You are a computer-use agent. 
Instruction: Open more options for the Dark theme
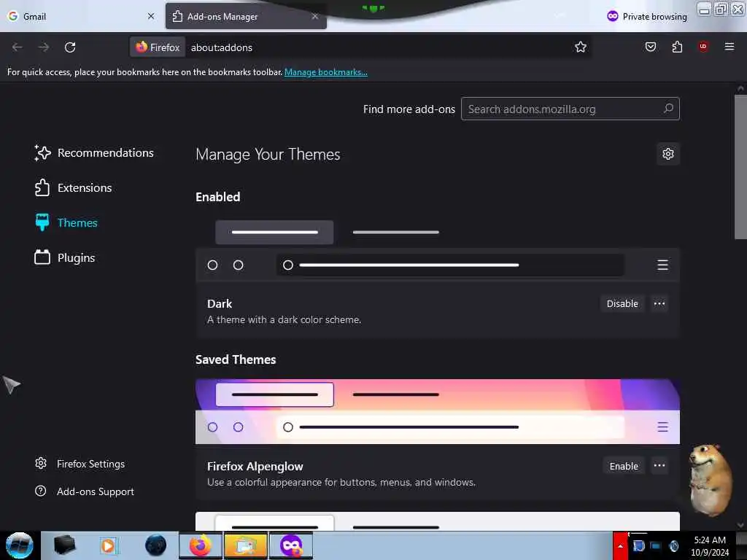tap(659, 304)
